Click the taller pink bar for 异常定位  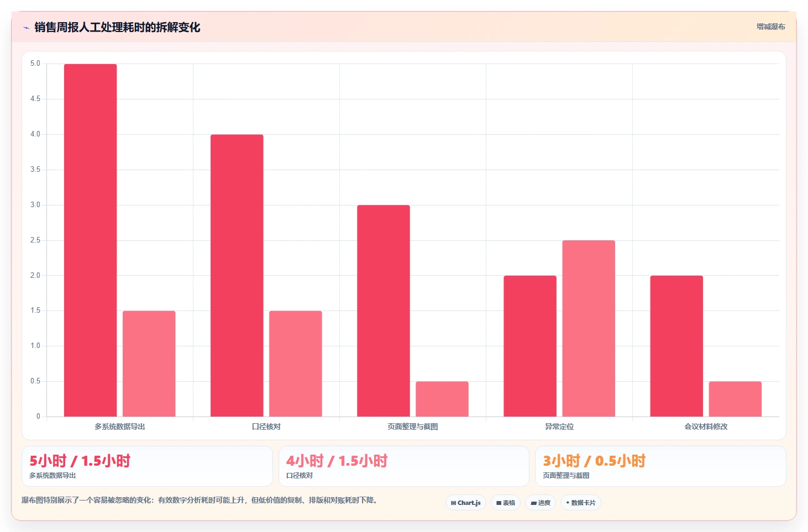(589, 328)
